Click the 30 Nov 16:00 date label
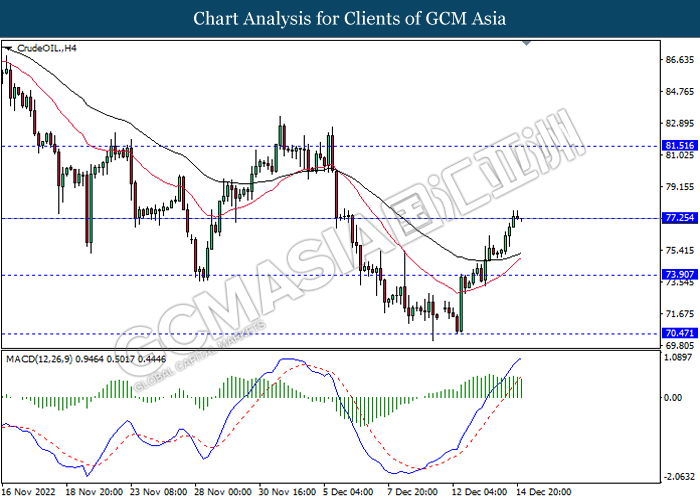The image size is (700, 500). coord(288,492)
